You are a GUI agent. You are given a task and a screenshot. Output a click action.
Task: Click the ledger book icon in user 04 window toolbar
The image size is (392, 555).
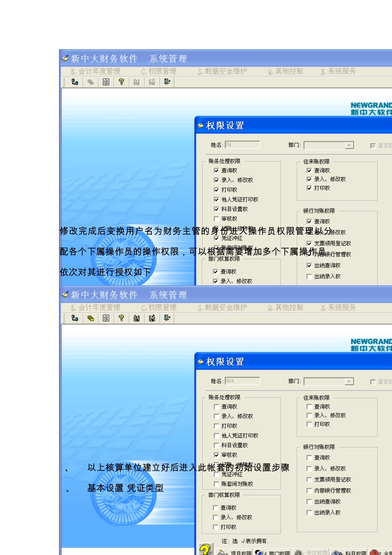click(x=106, y=82)
